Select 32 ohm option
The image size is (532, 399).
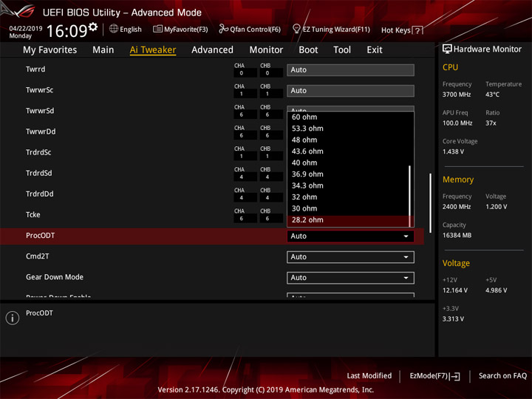coord(348,197)
